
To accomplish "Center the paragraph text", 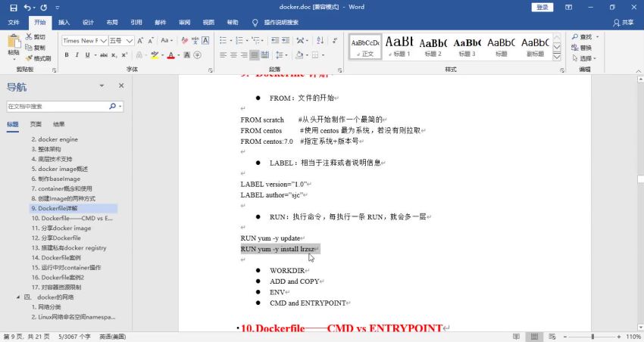I will coord(233,55).
